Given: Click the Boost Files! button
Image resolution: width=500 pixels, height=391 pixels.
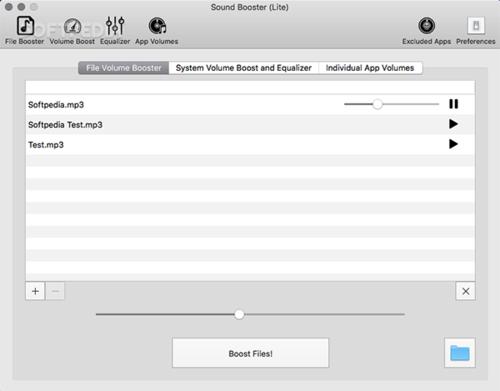Looking at the screenshot, I should (x=250, y=353).
